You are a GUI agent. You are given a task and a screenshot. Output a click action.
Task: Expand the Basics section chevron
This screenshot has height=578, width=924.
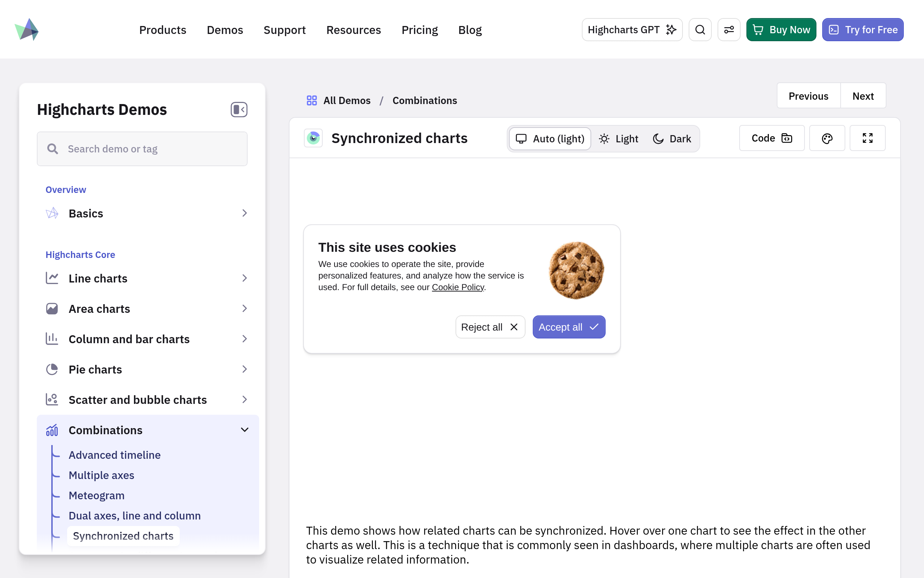(245, 213)
